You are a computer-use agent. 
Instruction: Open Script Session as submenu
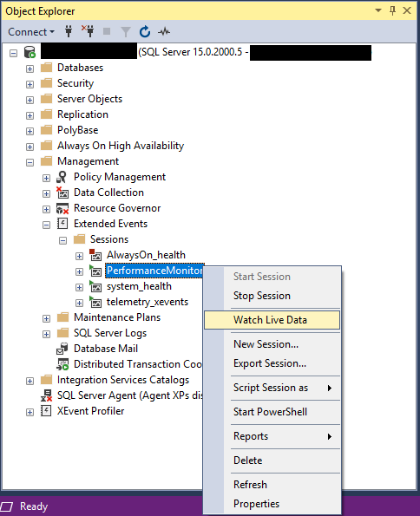272,388
